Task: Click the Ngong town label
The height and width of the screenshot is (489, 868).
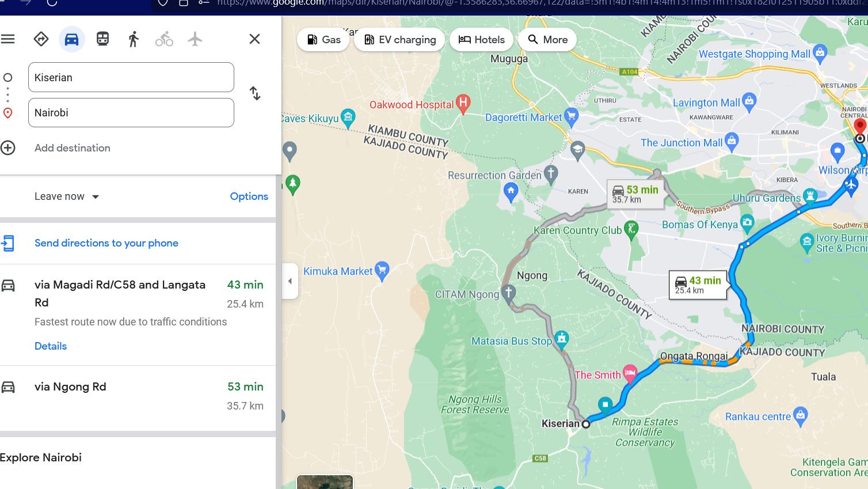Action: coord(532,275)
